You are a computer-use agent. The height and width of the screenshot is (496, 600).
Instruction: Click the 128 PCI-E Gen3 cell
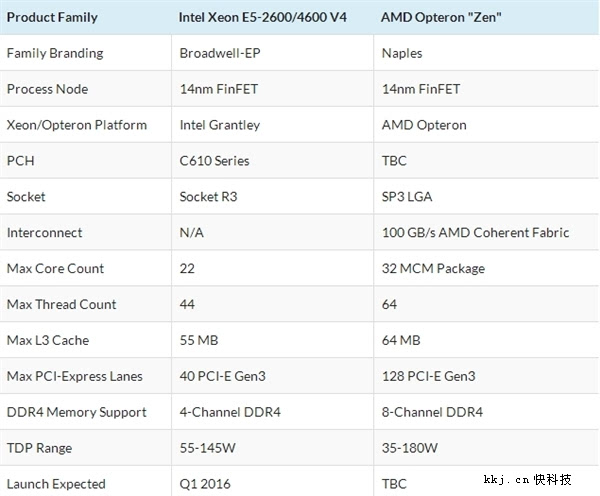point(428,377)
